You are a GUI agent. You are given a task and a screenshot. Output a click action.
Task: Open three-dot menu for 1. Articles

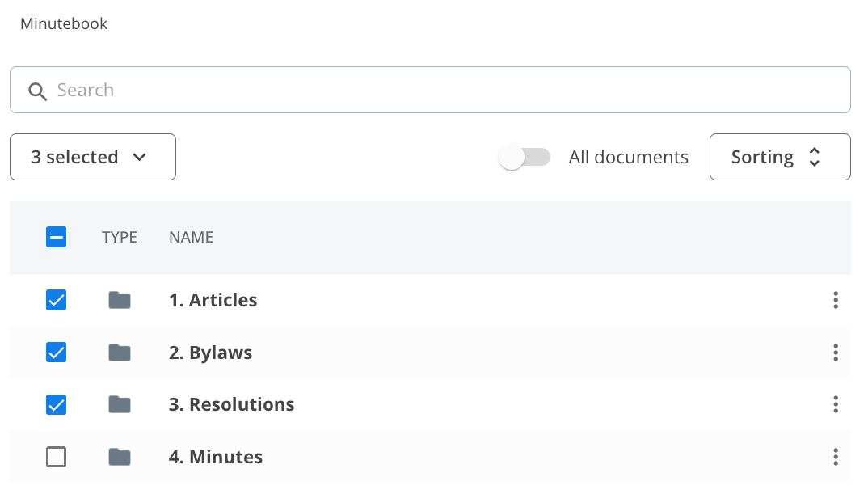[835, 301]
